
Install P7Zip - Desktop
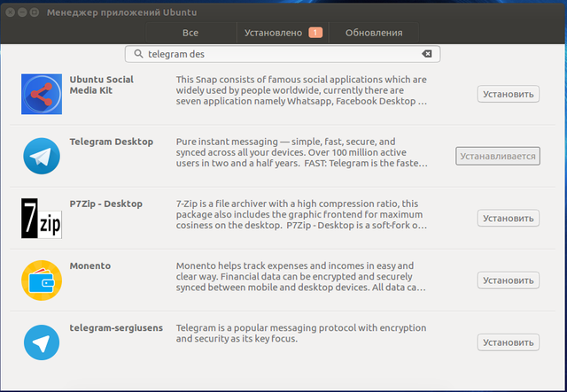[508, 218]
